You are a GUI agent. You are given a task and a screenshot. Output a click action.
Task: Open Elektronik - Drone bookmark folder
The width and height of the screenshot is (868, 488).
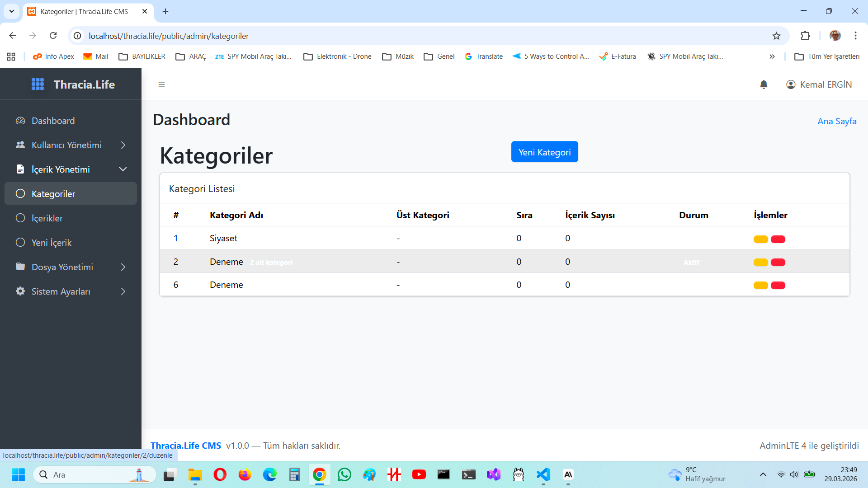(x=338, y=56)
